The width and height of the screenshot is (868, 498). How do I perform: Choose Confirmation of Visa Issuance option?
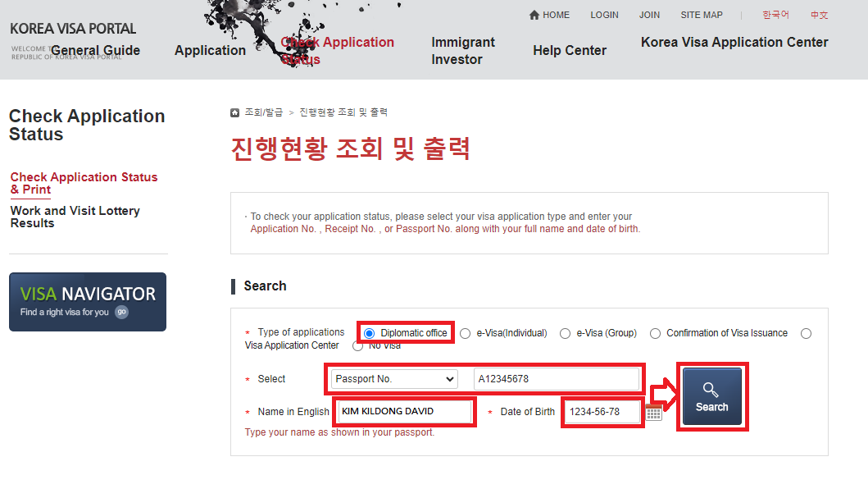655,333
